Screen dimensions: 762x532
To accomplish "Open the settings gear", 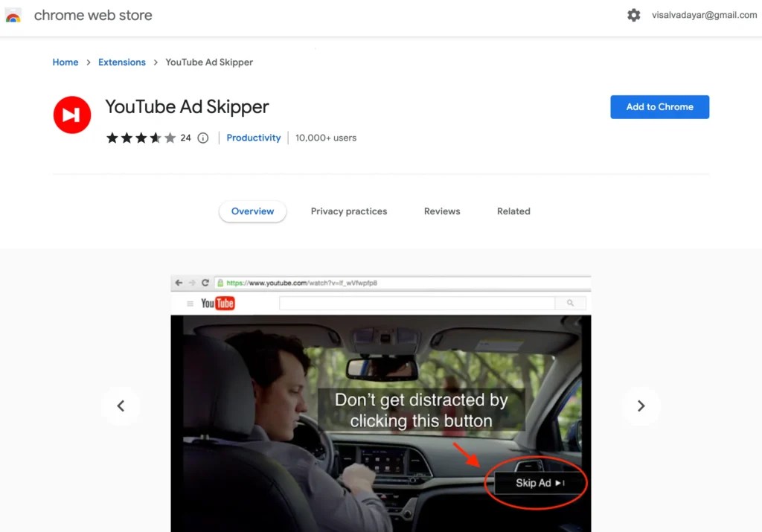I will tap(634, 14).
